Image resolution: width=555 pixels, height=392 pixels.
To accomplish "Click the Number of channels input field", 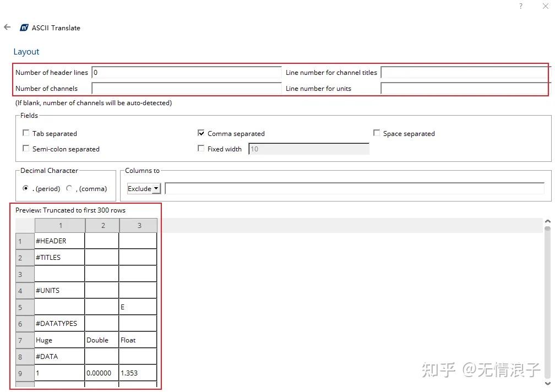I will [184, 88].
